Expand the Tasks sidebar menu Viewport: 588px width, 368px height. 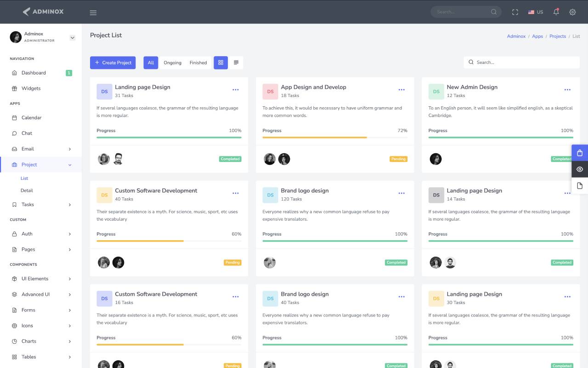[x=41, y=205]
